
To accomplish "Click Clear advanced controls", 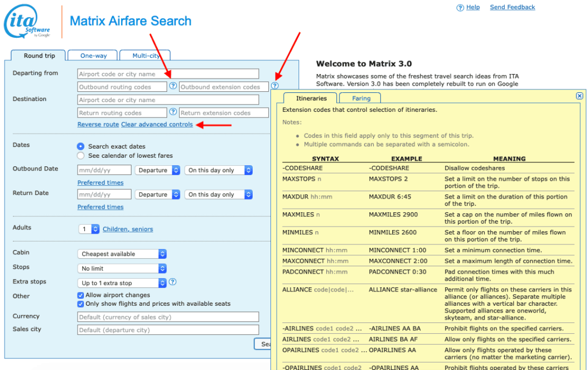I will tap(157, 124).
